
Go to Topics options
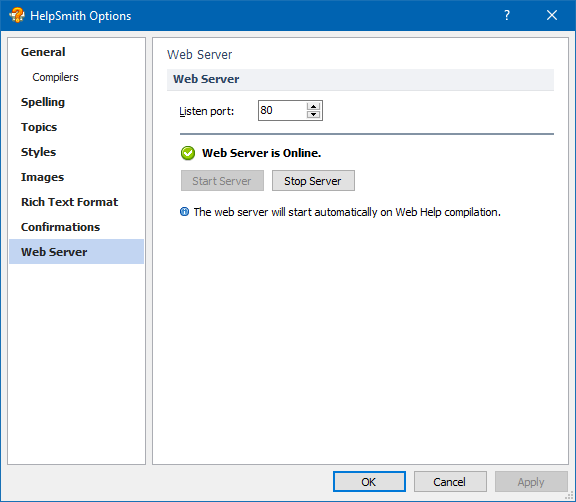click(x=39, y=127)
